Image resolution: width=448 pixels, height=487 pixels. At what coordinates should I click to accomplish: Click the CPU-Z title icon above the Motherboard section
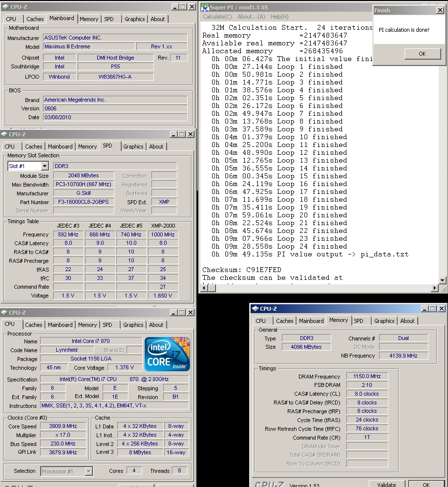(x=6, y=6)
